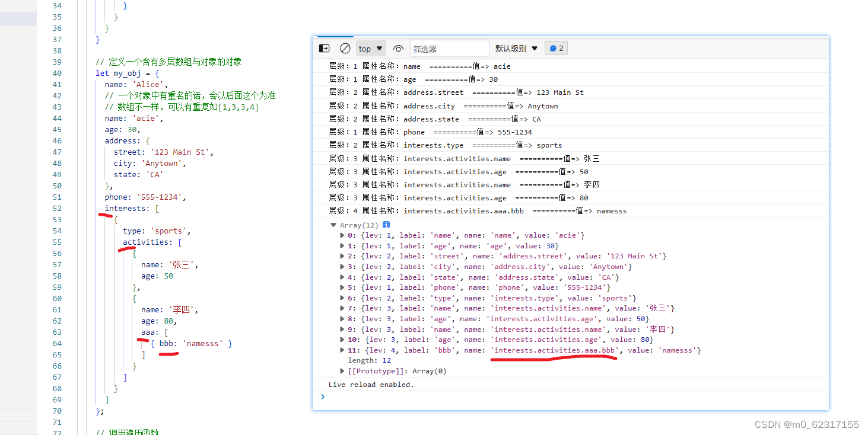The image size is (868, 435).
Task: Click the triangle beside [[Prototype]] entry
Action: [x=342, y=370]
